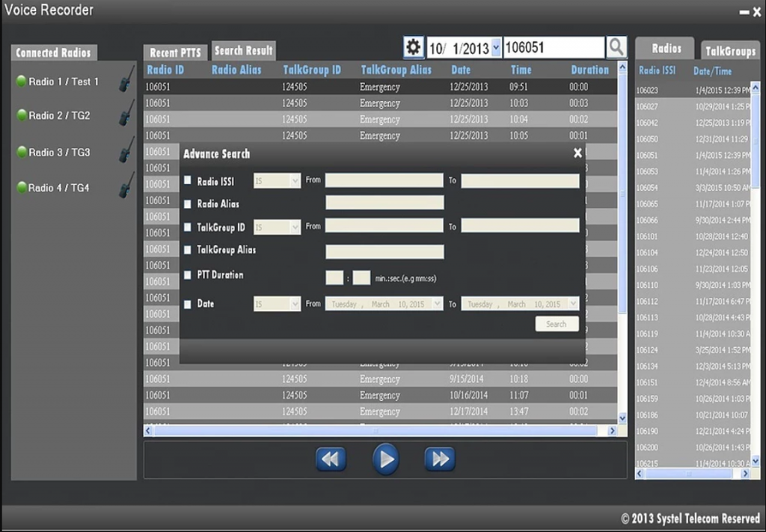Screen dimensions: 766x532
Task: Close the Advance Search dialog
Action: point(577,153)
